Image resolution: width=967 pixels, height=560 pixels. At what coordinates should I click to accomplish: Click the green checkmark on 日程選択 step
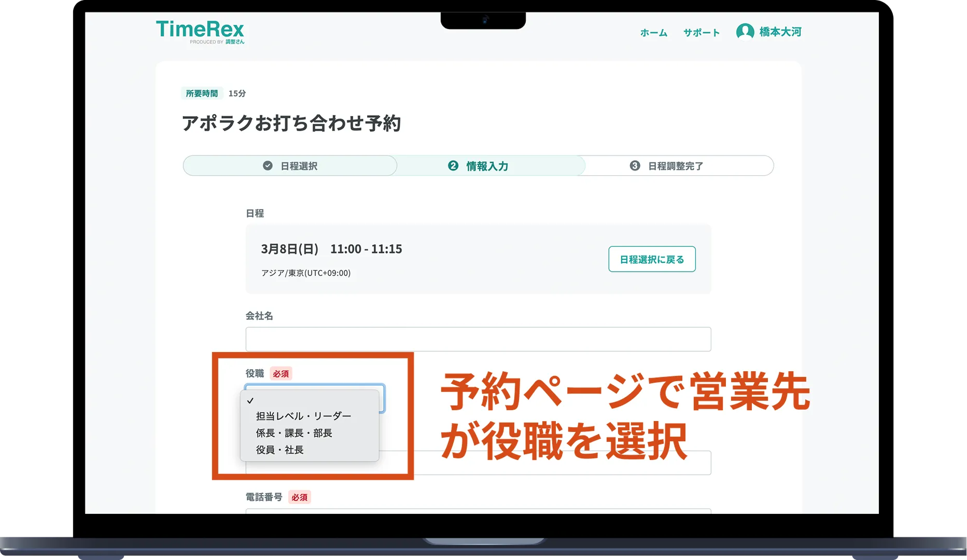(x=268, y=166)
